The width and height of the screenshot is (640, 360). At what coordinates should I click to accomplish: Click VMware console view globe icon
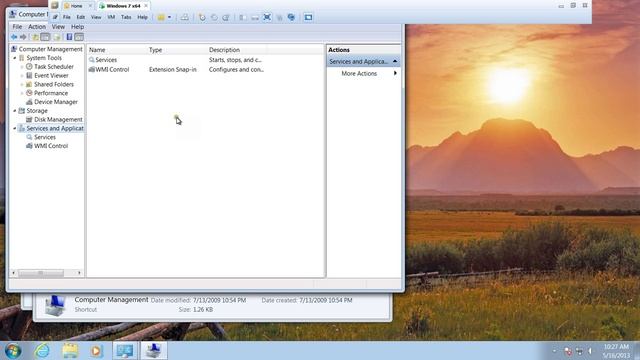click(x=291, y=17)
